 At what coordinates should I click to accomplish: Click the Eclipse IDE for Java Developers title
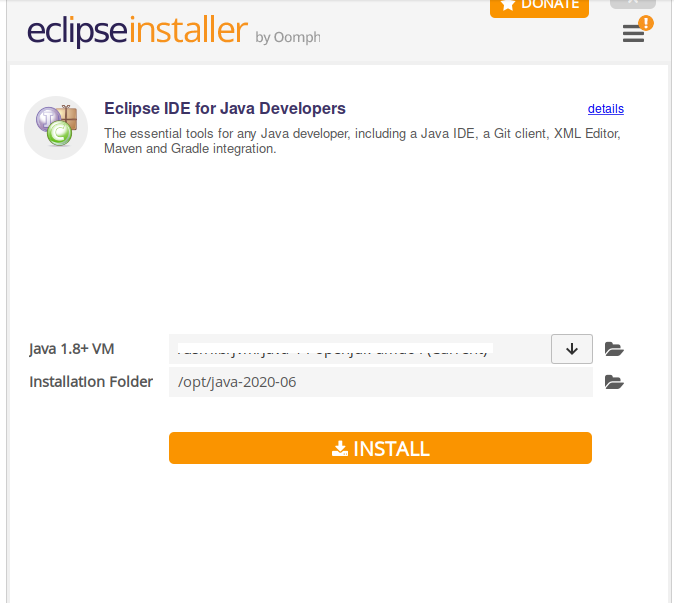(225, 108)
